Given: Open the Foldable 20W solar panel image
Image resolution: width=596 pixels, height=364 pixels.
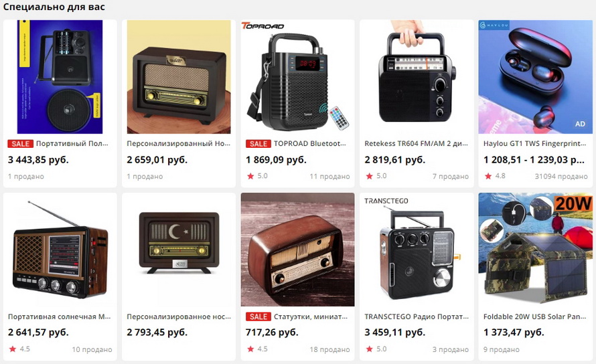Looking at the screenshot, I should 535,250.
